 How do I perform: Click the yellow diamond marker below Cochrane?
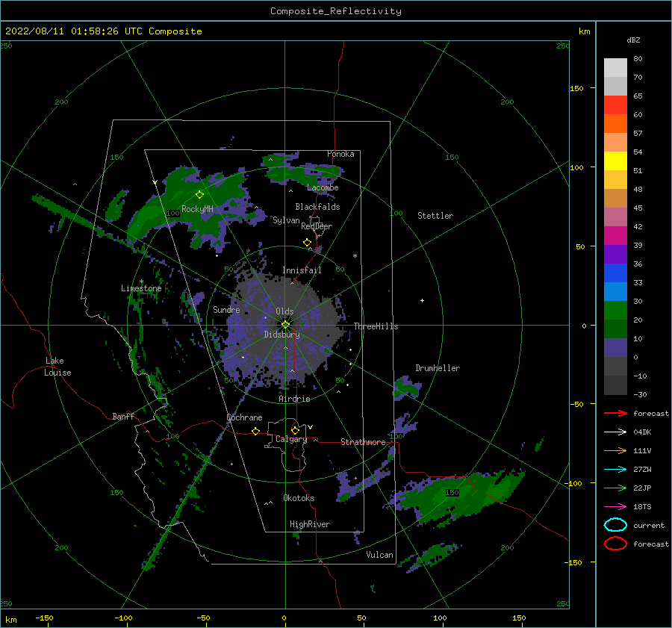(256, 432)
